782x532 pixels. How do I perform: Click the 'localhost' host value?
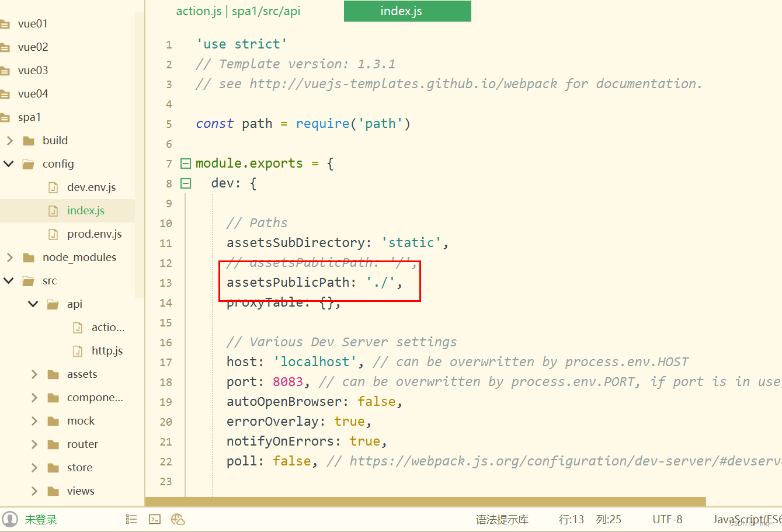tap(315, 362)
